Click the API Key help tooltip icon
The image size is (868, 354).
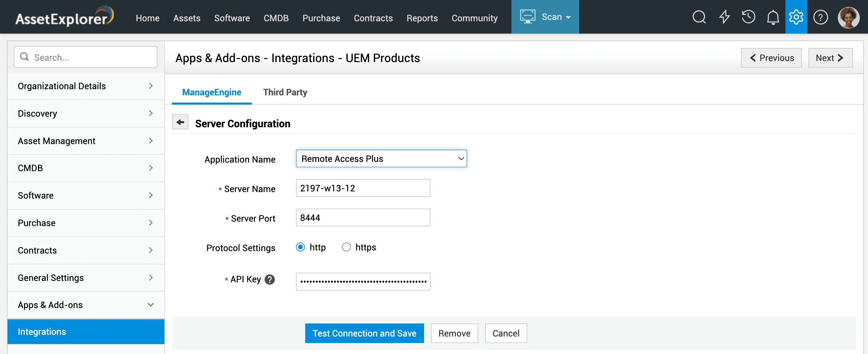(x=270, y=280)
